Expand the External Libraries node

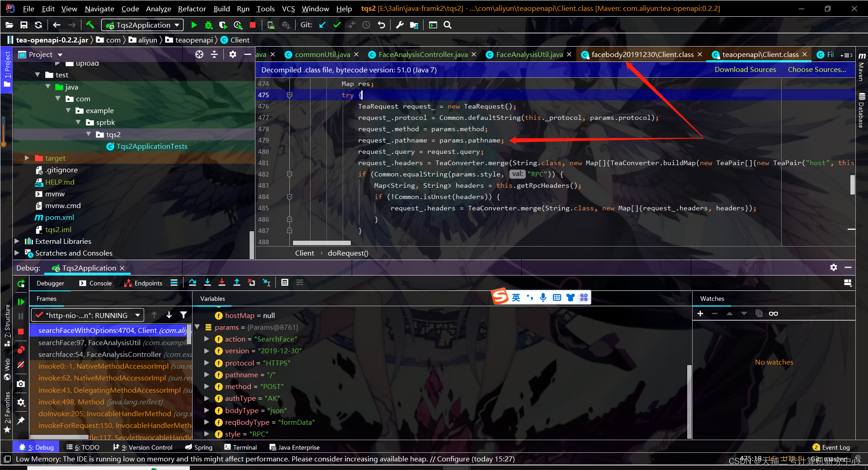coord(17,241)
